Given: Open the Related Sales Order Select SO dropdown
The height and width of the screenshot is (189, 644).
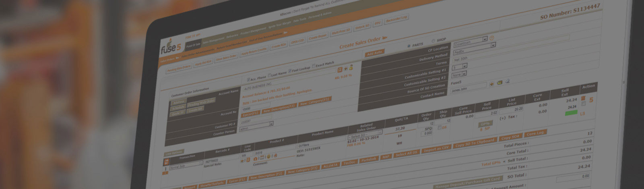Looking at the screenshot, I should pyautogui.click(x=365, y=135).
